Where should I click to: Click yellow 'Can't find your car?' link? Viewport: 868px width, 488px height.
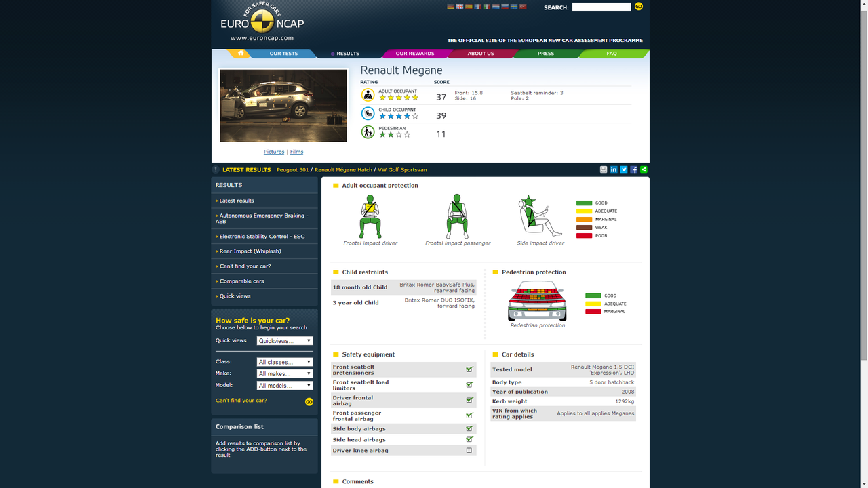(x=241, y=401)
